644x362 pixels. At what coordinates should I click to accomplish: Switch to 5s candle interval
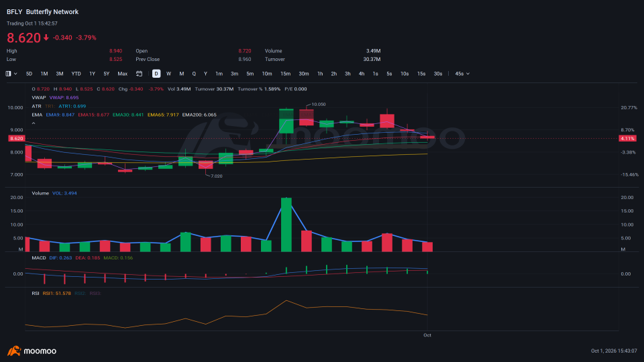click(x=389, y=74)
